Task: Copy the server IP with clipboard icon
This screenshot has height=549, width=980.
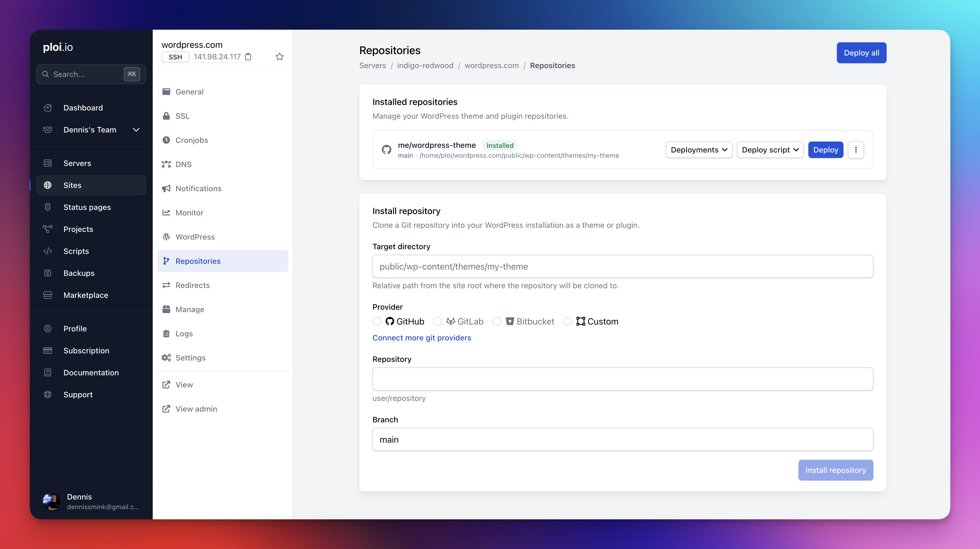Action: point(248,57)
